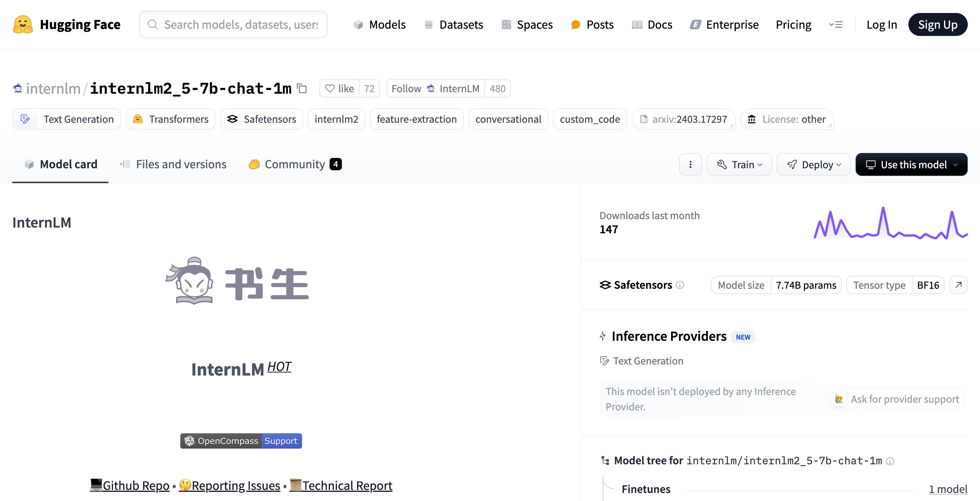Screen dimensions: 980x501
Task: Click the InternLM logo image
Action: pyautogui.click(x=237, y=281)
